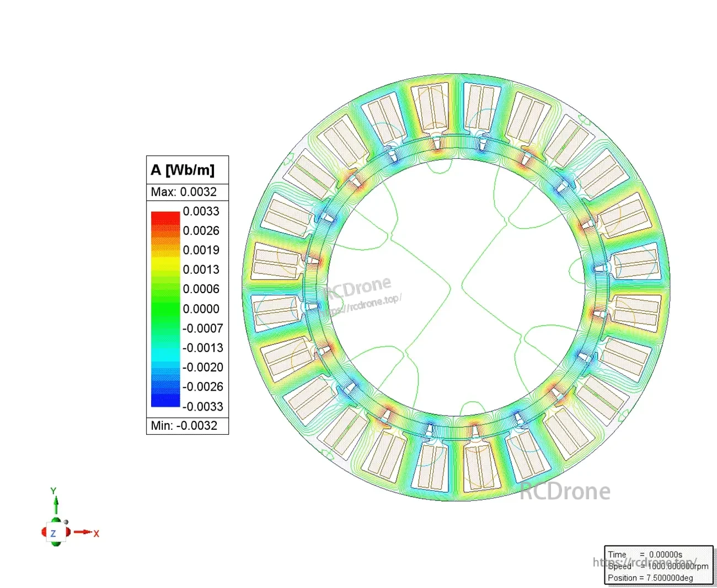Click the 0.0026 legend label
The image size is (717, 588).
click(x=201, y=230)
